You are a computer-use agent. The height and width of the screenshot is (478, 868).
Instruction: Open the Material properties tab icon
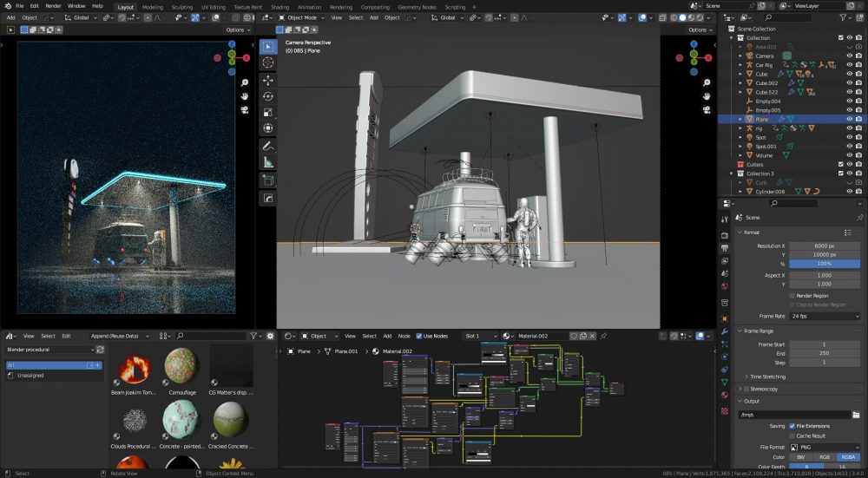click(x=725, y=395)
